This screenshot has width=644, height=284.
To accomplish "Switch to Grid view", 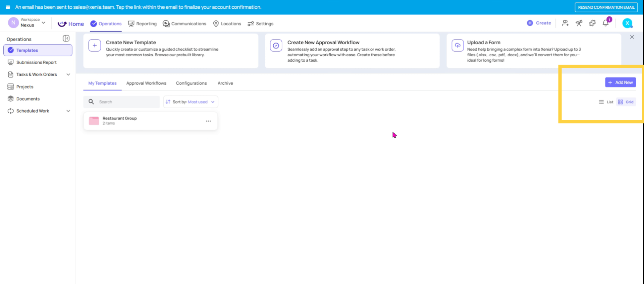I will click(x=626, y=102).
